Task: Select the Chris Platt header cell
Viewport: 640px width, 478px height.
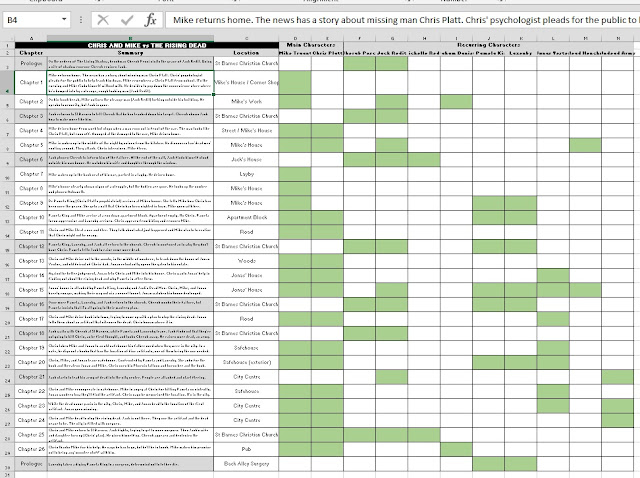Action: [x=327, y=53]
